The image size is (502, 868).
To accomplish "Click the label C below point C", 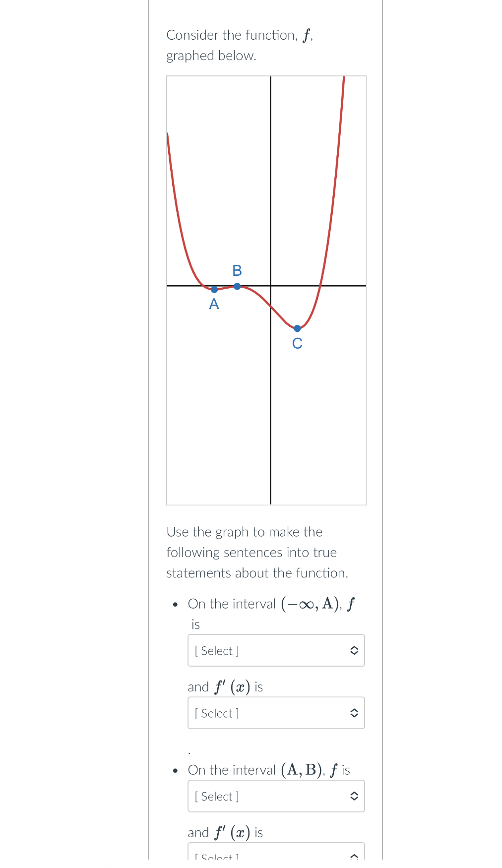I will (x=297, y=343).
